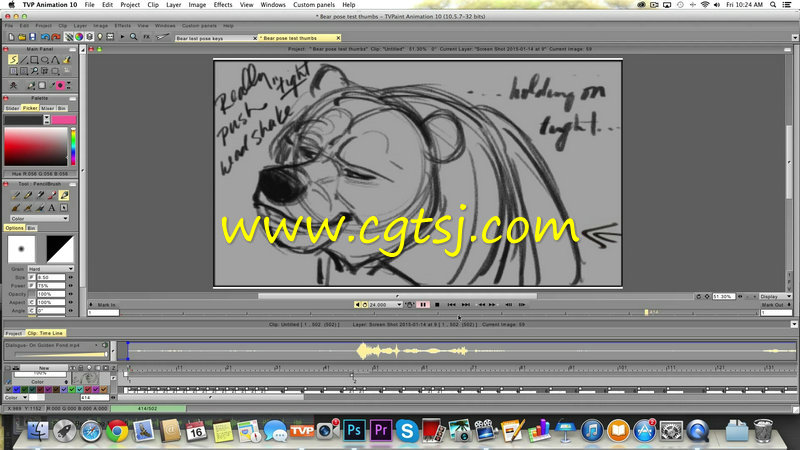This screenshot has width=800, height=450.
Task: Redo action with red arrow icon
Action: tap(56, 37)
